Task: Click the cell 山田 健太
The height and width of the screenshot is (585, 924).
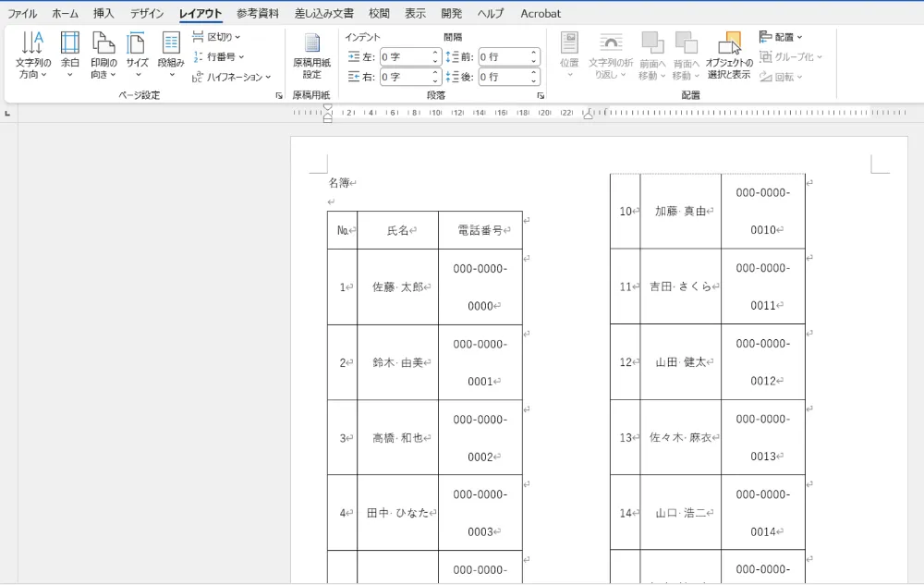Action: coord(681,361)
